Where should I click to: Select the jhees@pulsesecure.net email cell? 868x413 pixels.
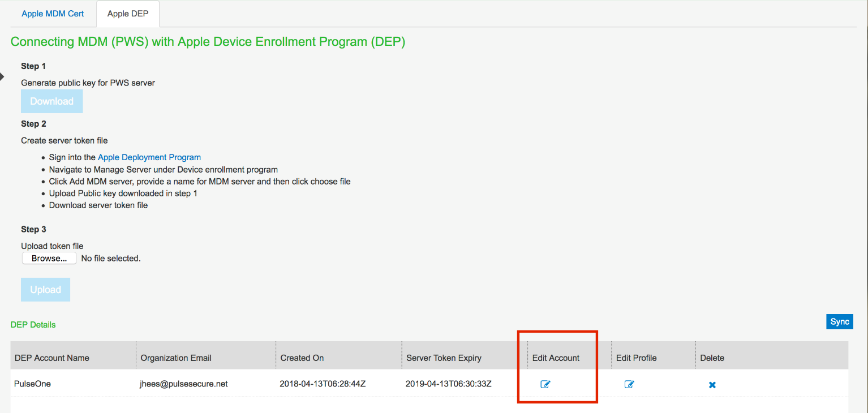184,384
